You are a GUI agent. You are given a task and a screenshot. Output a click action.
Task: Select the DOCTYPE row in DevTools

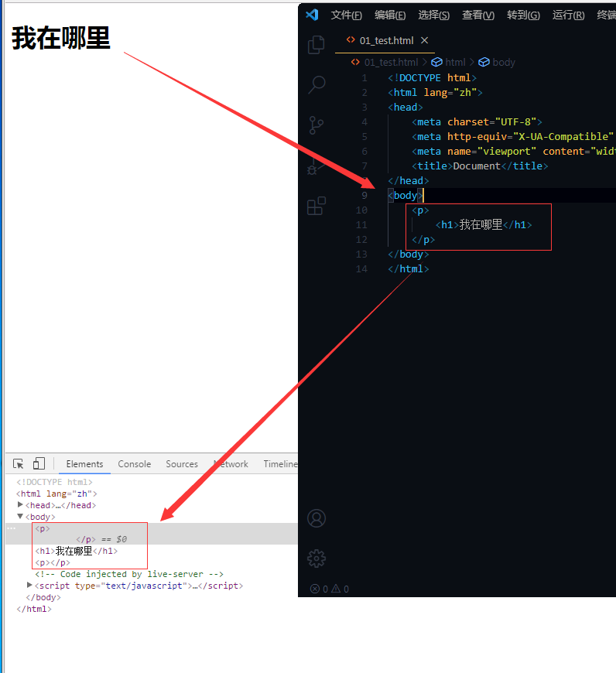(54, 482)
